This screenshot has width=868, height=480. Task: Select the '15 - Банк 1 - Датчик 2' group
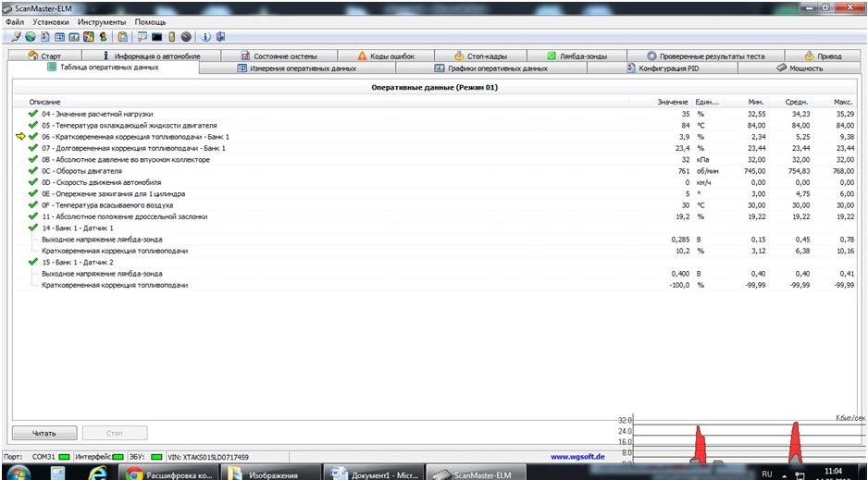(78, 262)
